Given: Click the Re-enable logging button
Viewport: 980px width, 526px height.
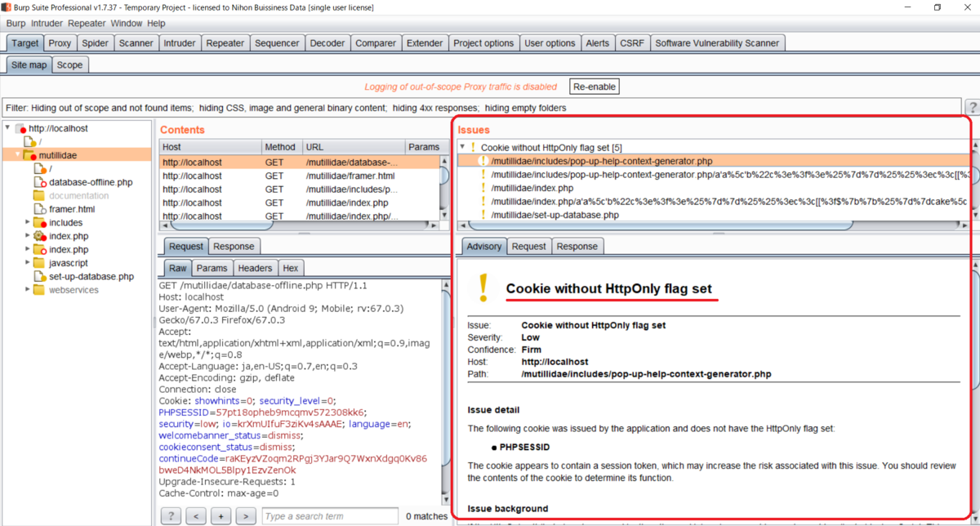Looking at the screenshot, I should [595, 87].
